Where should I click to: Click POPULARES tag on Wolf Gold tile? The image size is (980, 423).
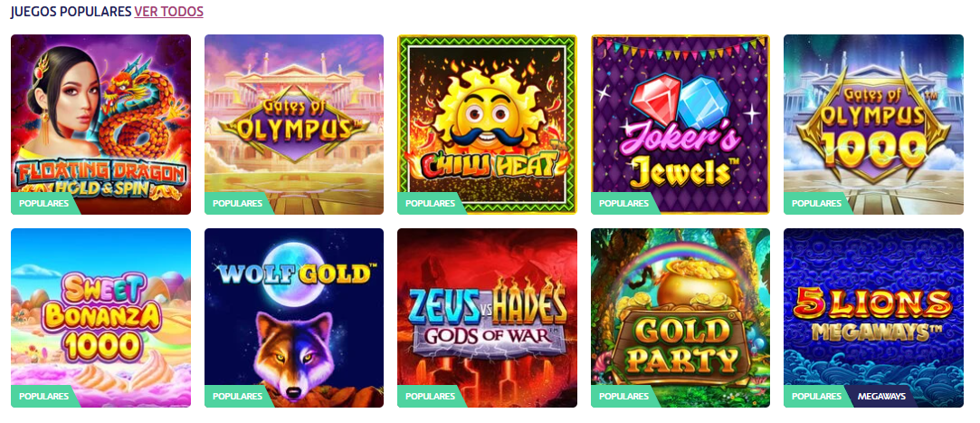point(237,396)
